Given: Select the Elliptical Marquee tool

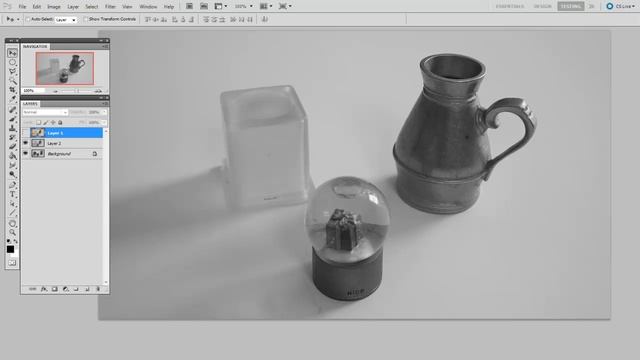Looking at the screenshot, I should pyautogui.click(x=12, y=62).
